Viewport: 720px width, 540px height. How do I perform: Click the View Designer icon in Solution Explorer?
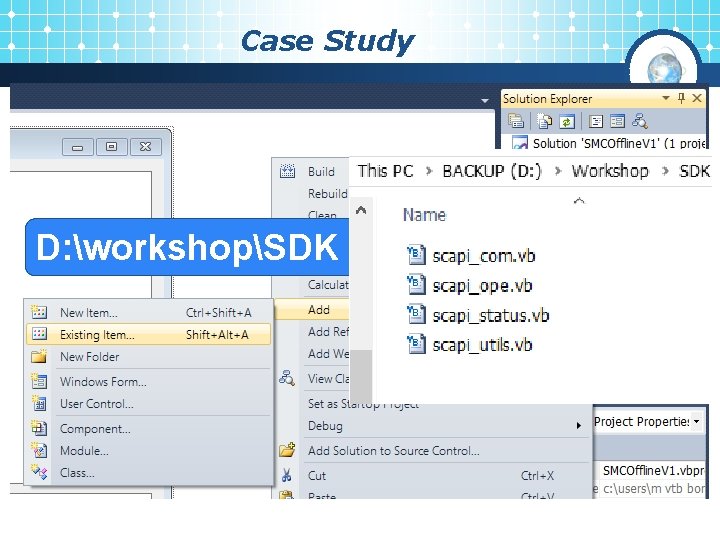click(617, 122)
